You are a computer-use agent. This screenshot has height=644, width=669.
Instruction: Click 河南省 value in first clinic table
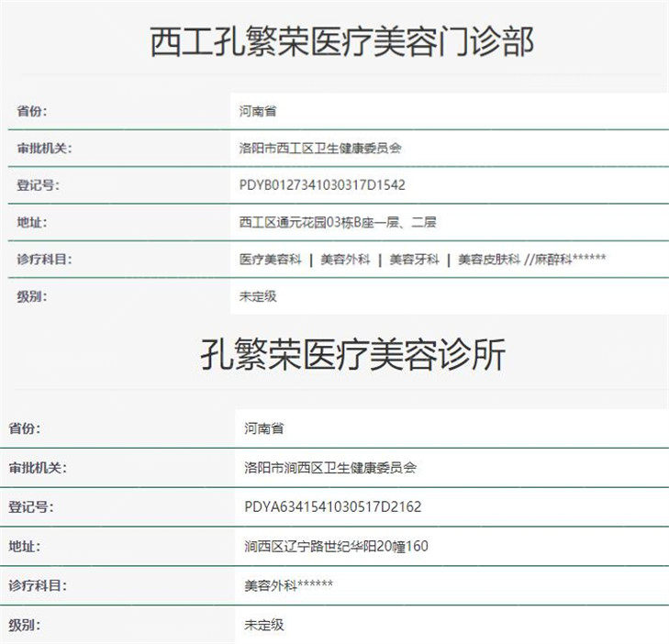pyautogui.click(x=258, y=111)
